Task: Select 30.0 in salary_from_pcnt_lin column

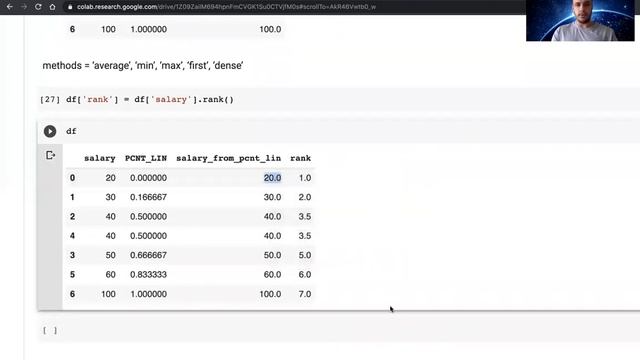Action: 272,197
